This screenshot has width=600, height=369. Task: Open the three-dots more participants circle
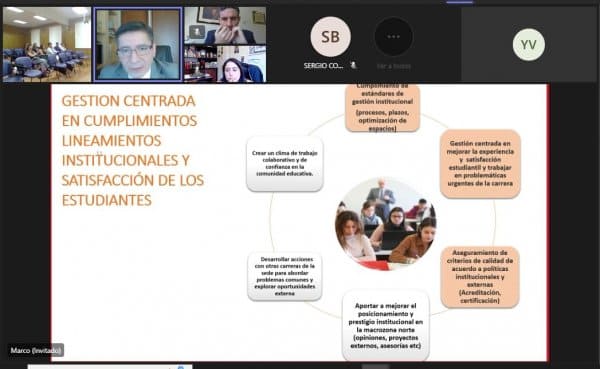click(393, 37)
